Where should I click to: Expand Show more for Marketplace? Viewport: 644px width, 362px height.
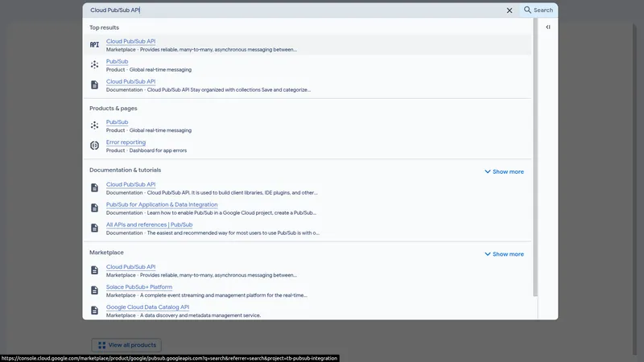(x=504, y=254)
